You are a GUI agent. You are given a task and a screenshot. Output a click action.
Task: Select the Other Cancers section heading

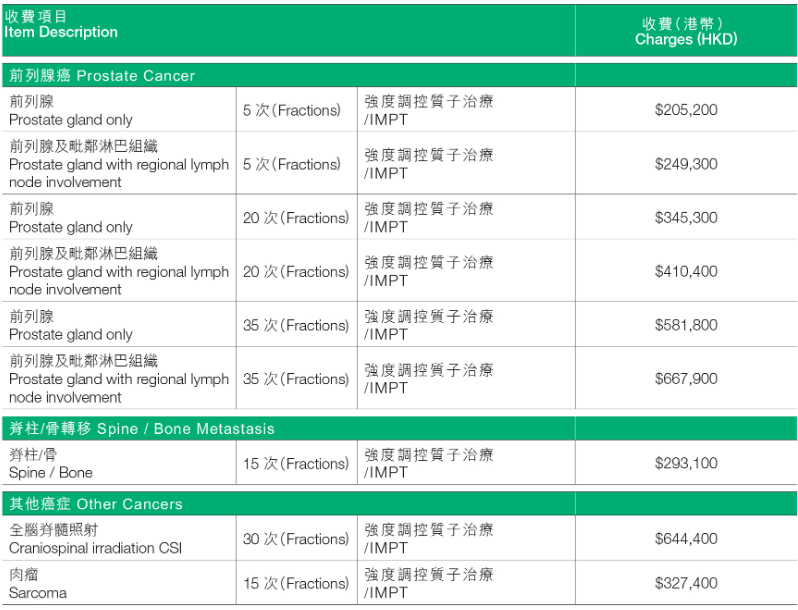96,504
